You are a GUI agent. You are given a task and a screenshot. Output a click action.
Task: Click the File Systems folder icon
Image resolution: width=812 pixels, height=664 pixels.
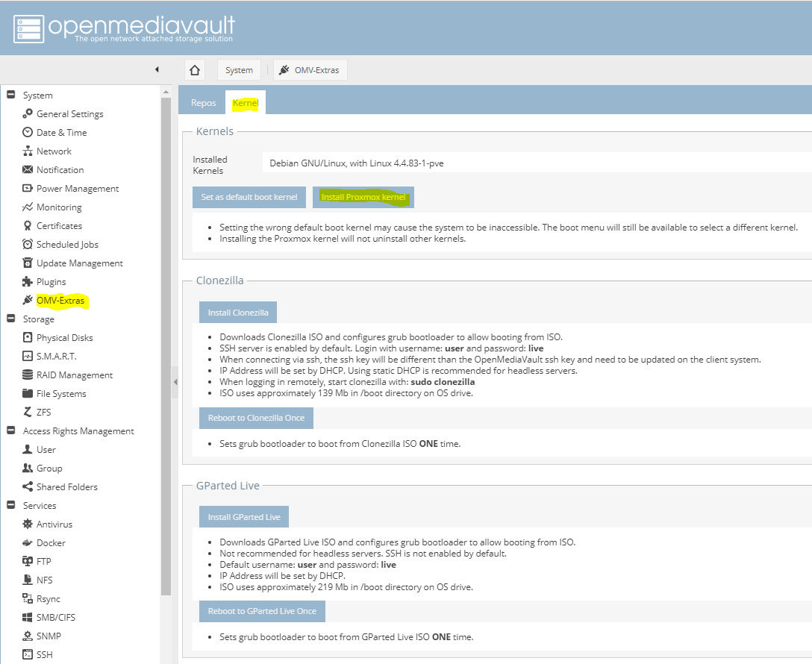28,393
